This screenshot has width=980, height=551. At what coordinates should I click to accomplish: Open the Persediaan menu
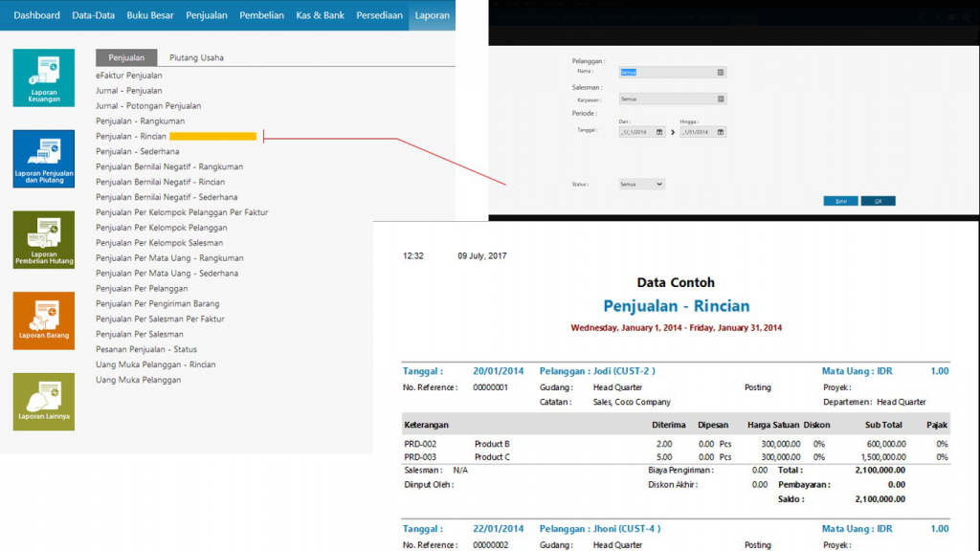tap(379, 15)
